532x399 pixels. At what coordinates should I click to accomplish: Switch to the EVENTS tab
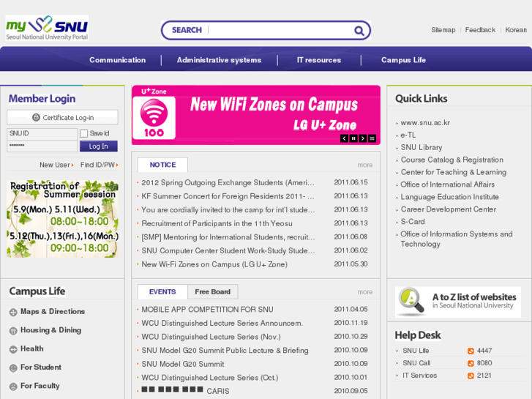tap(162, 292)
